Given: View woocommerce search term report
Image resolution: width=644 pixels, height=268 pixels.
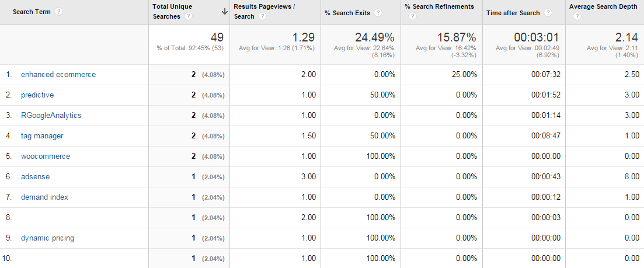Looking at the screenshot, I should click(46, 156).
